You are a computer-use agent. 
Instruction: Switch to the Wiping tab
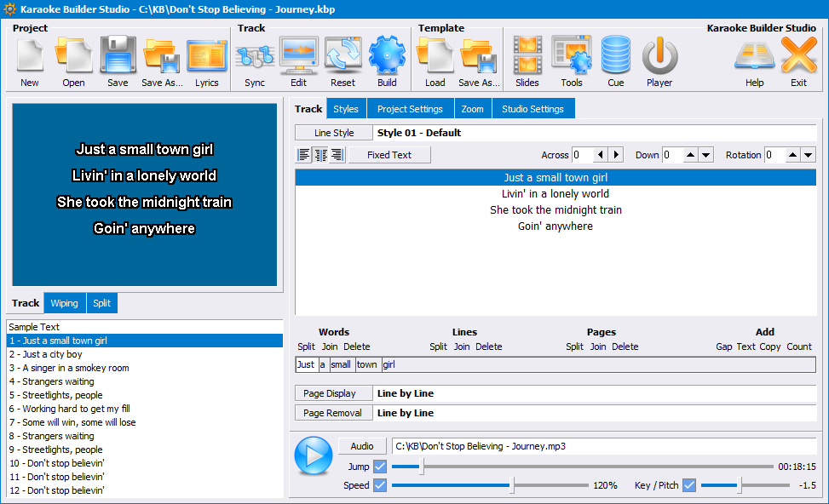point(65,303)
